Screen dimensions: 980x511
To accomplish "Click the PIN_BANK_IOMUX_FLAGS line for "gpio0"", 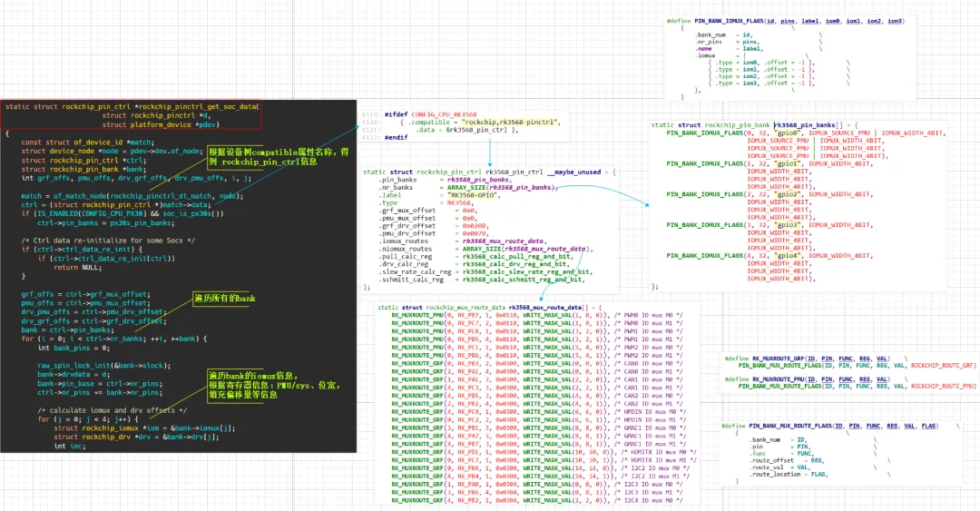I will coord(807,133).
